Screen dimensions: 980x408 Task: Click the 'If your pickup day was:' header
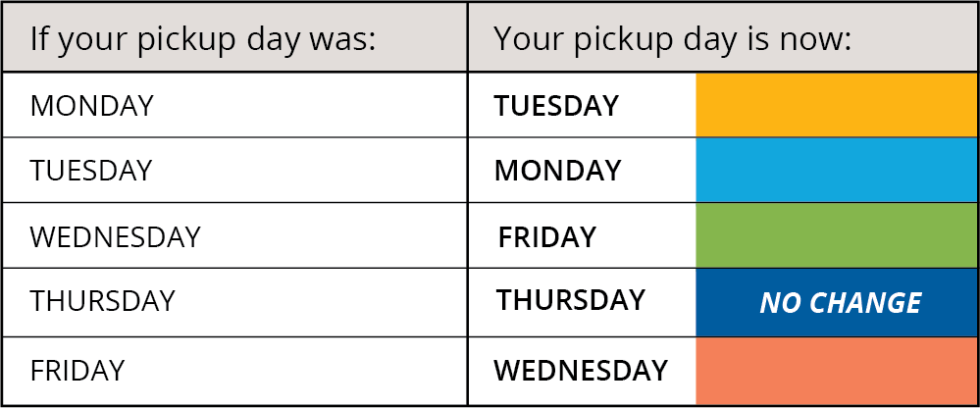click(202, 39)
